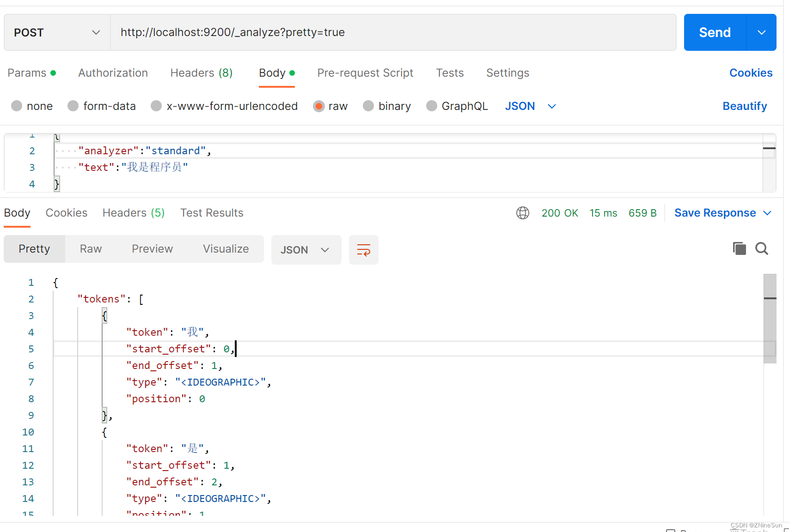Click the "start_offset": 0 line

pyautogui.click(x=180, y=349)
